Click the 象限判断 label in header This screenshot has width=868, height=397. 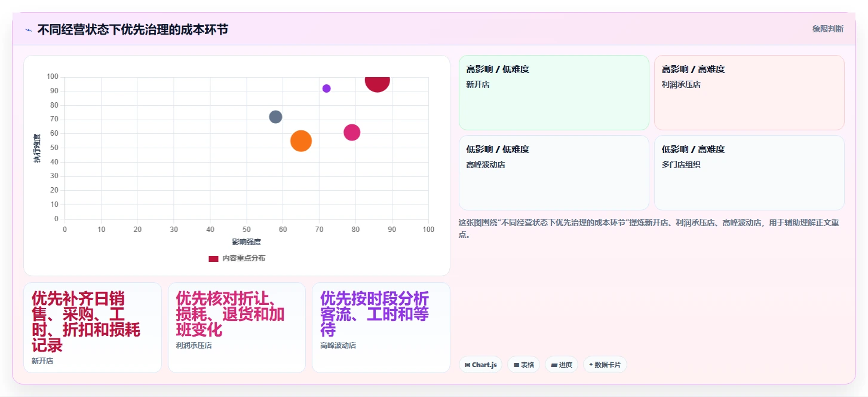tap(827, 29)
